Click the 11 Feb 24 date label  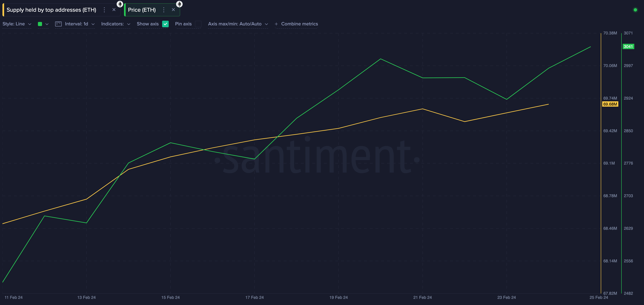click(x=14, y=297)
